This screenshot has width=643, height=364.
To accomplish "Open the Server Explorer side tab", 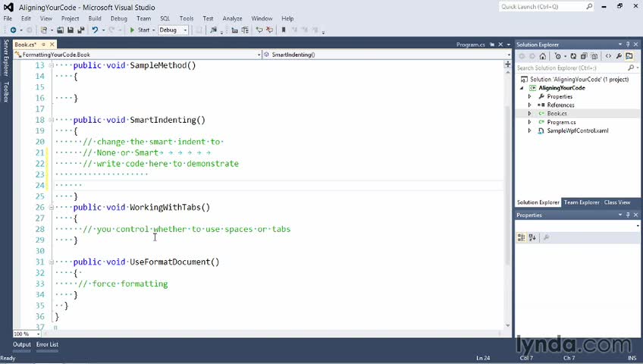I will point(6,58).
